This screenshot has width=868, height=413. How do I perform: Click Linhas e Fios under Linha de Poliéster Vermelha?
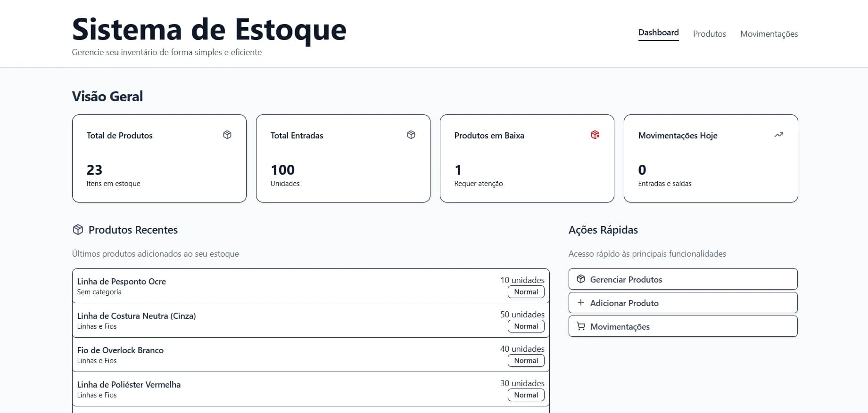pos(97,395)
